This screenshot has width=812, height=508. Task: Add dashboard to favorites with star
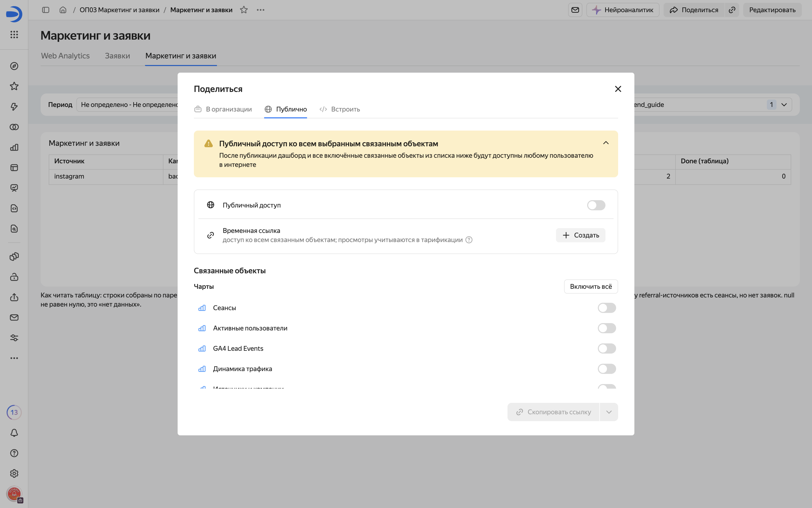(x=244, y=10)
